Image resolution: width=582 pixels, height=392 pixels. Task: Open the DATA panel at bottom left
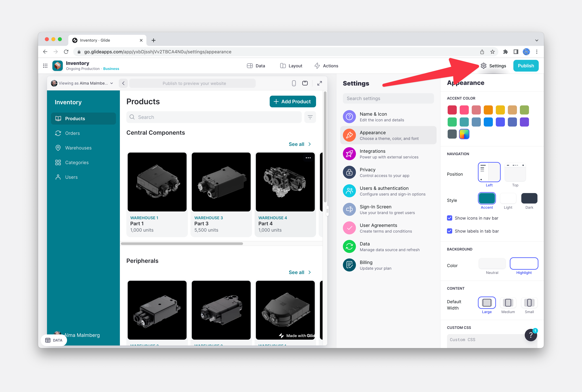pos(54,340)
